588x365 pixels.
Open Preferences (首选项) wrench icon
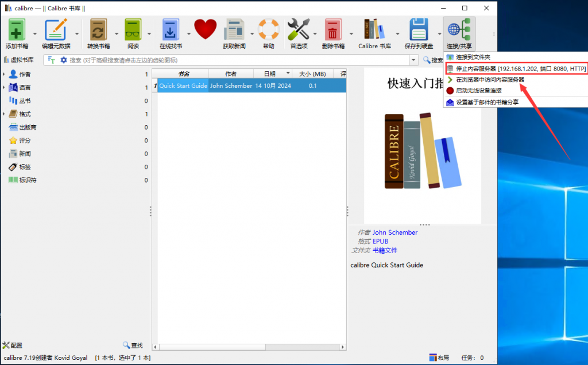298,30
